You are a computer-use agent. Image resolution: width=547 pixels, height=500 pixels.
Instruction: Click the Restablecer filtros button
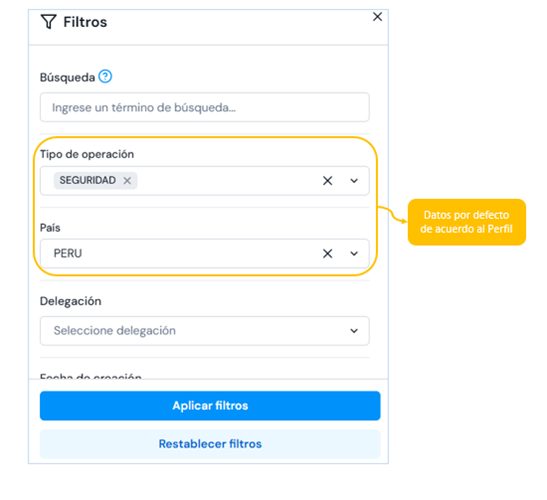pyautogui.click(x=210, y=444)
